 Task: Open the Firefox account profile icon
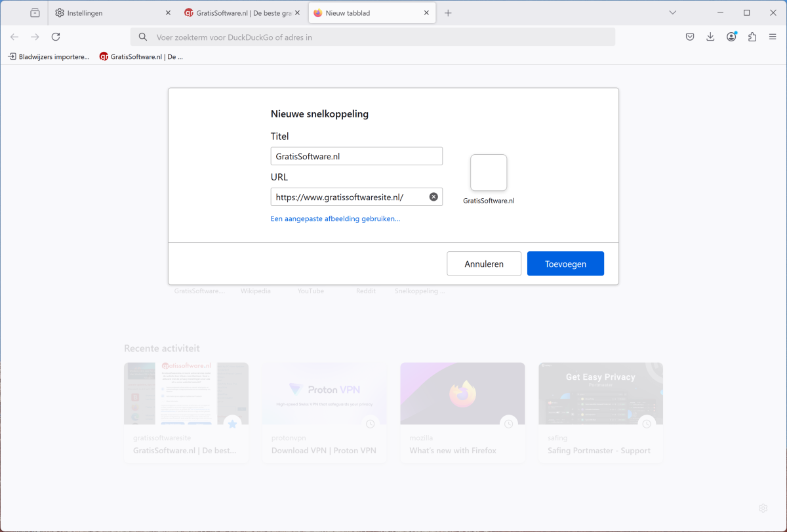pyautogui.click(x=731, y=37)
